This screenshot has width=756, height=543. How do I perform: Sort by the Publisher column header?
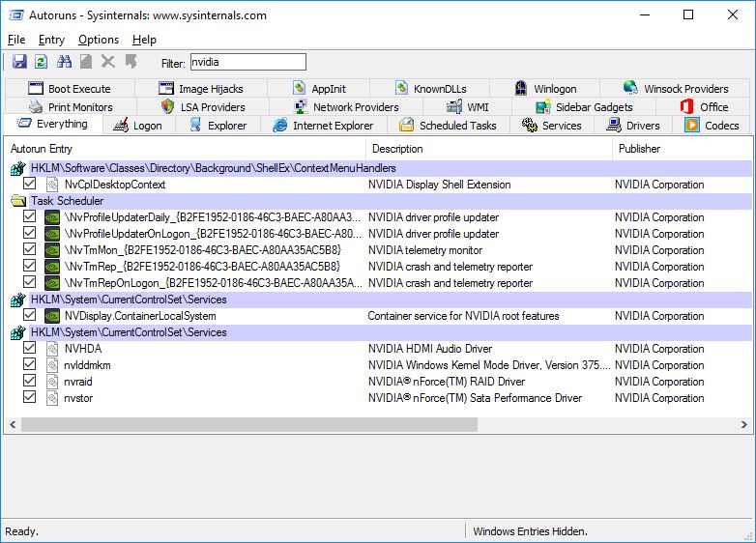(683, 149)
